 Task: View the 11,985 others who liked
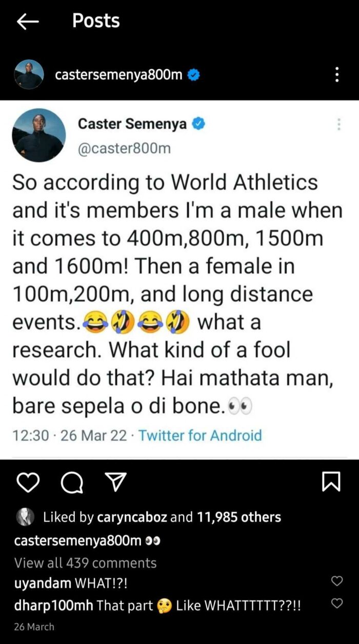point(239,517)
